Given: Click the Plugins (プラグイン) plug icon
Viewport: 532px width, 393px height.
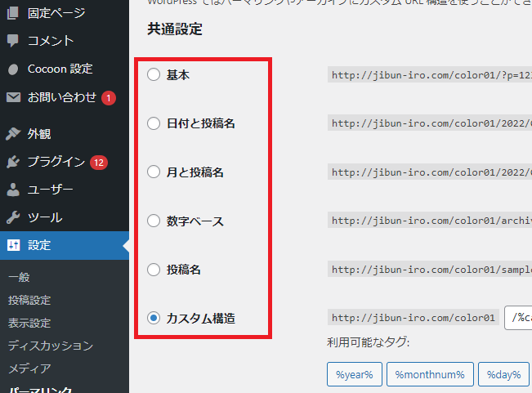Looking at the screenshot, I should [x=13, y=162].
